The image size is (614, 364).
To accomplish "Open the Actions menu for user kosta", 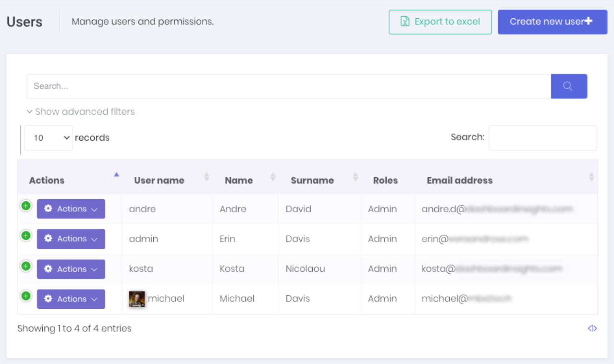I will 71,269.
